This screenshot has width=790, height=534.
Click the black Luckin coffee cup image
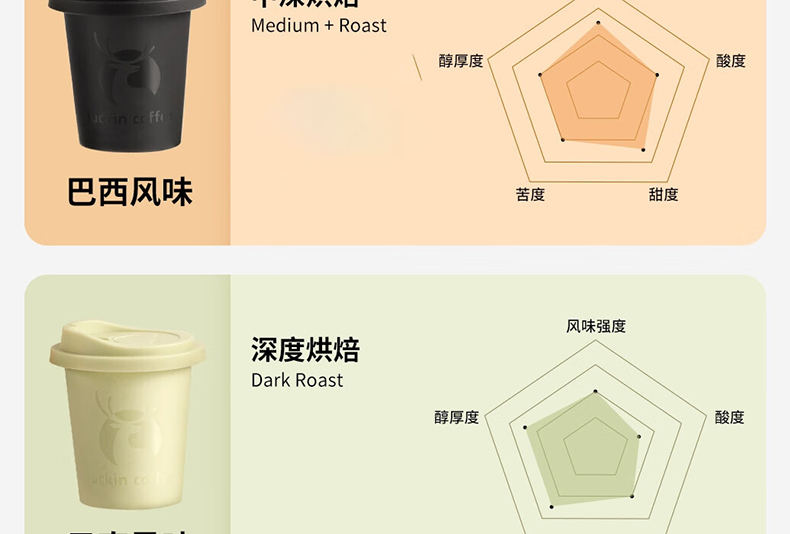click(127, 76)
